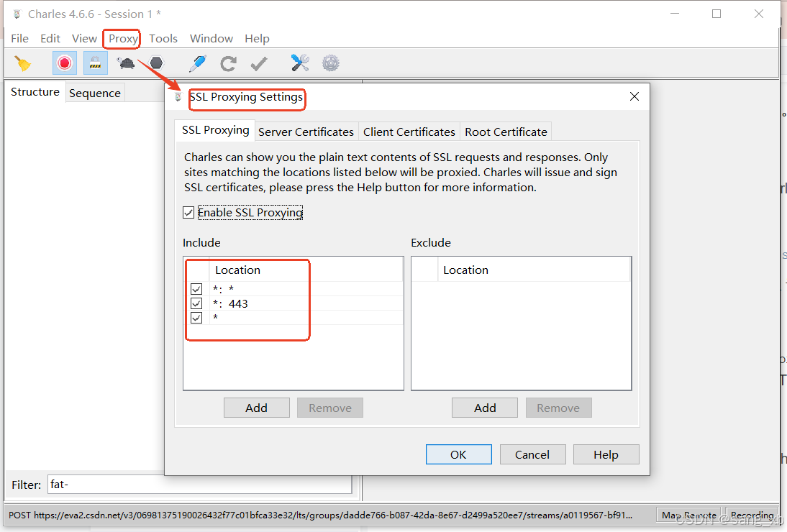
Task: Click the Compose pen icon in toolbar
Action: [x=197, y=63]
